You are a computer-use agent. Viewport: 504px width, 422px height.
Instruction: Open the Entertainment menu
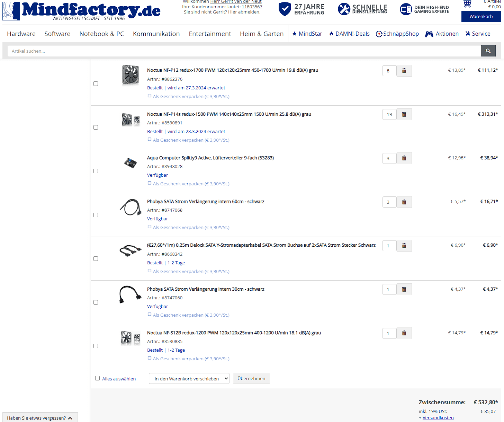(210, 34)
